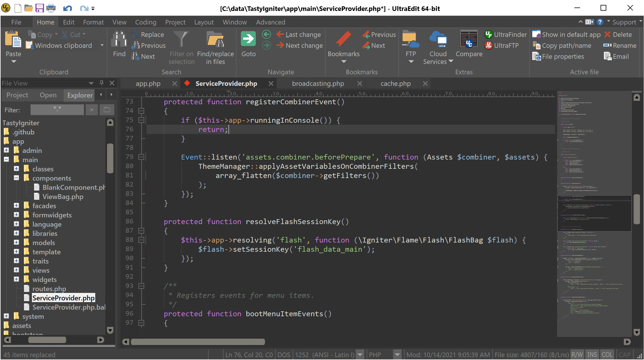The width and height of the screenshot is (644, 360).
Task: Open Cloud Services icon
Action: (x=438, y=39)
